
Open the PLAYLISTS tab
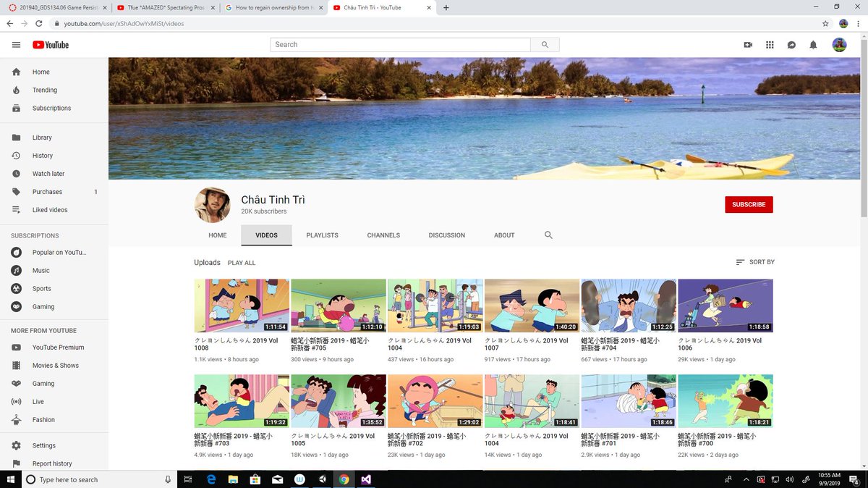[x=322, y=235]
